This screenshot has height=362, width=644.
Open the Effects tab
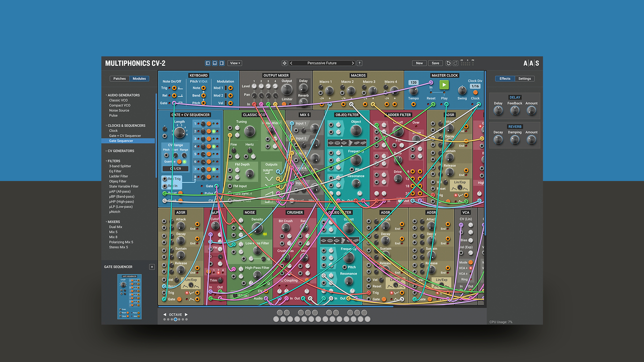pyautogui.click(x=505, y=79)
